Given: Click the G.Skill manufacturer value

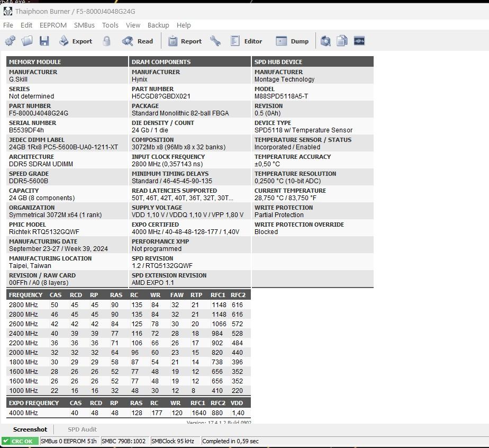Looking at the screenshot, I should click(x=18, y=79).
